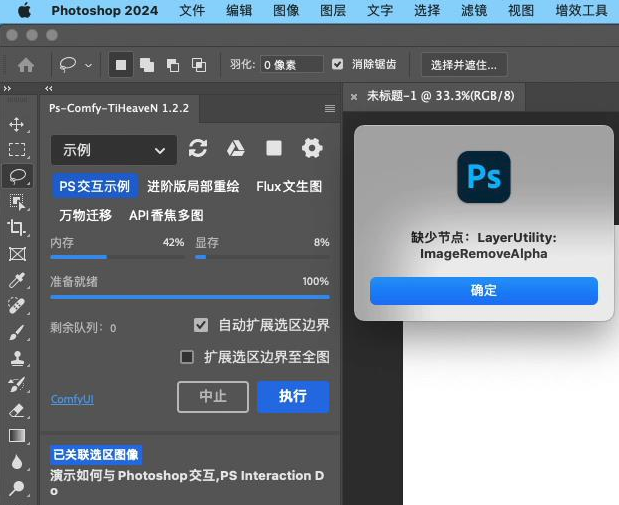Select the Eyedropper tool

click(x=17, y=280)
